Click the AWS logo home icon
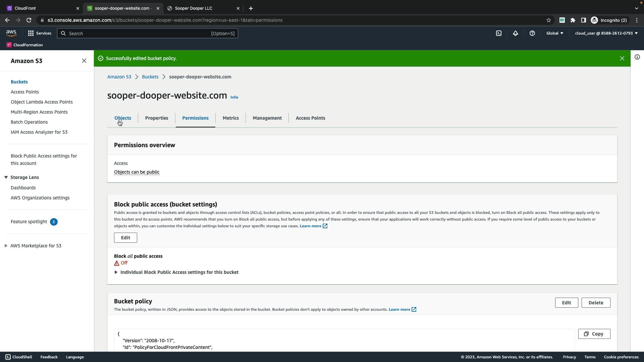 click(x=11, y=33)
